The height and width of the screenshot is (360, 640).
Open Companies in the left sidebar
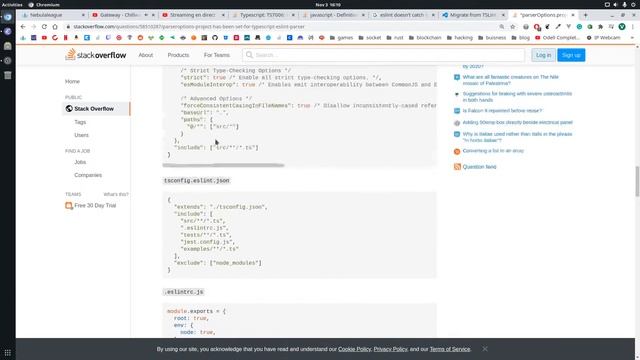88,175
